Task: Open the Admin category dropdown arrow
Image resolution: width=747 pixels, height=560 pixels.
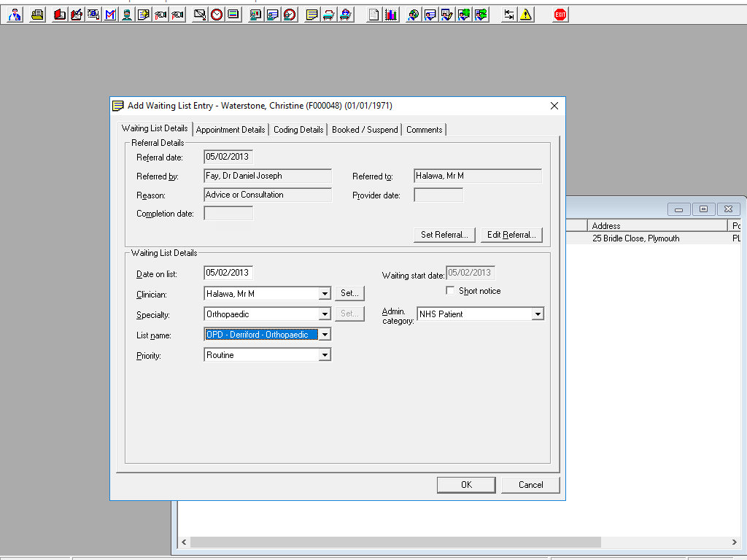Action: click(538, 314)
